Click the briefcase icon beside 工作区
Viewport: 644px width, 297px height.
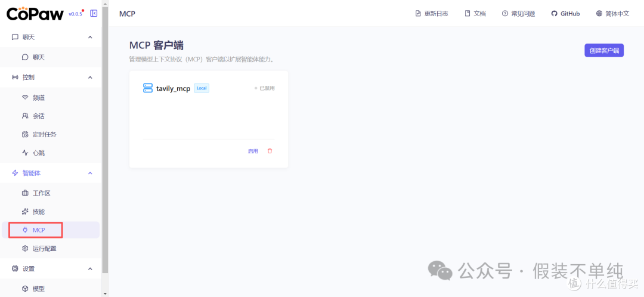pyautogui.click(x=25, y=193)
